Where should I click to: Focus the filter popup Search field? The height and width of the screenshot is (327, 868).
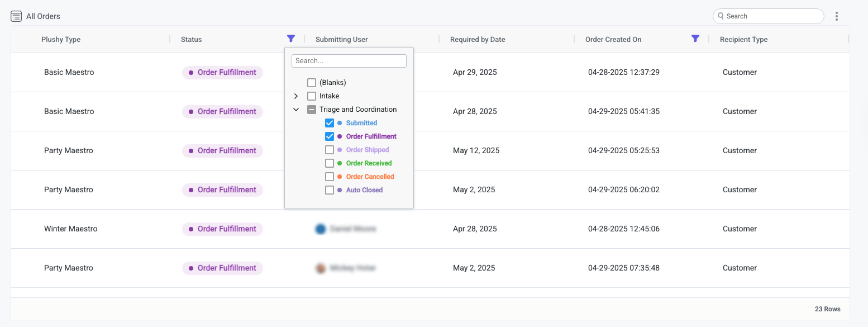pos(349,61)
